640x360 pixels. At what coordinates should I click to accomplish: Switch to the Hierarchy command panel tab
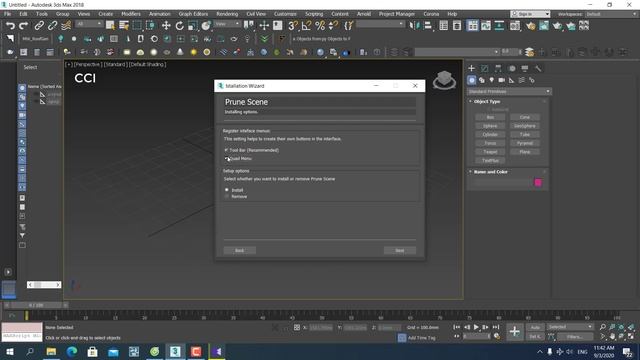[498, 68]
